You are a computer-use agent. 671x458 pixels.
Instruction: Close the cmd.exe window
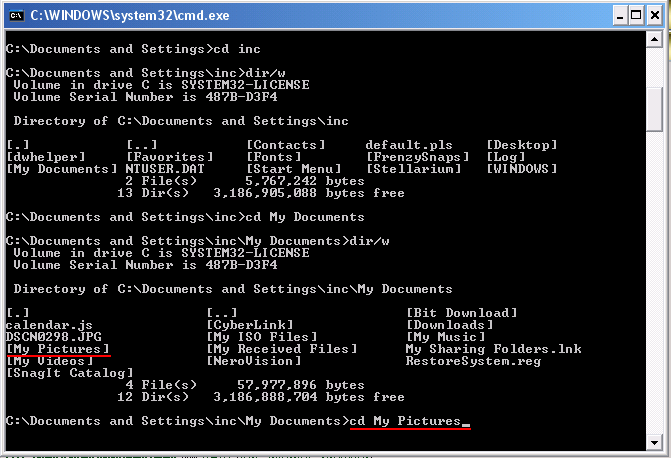pyautogui.click(x=655, y=16)
